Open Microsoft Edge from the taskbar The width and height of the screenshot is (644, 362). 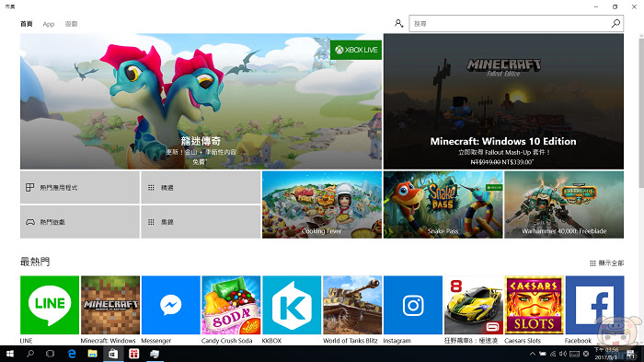(x=72, y=354)
